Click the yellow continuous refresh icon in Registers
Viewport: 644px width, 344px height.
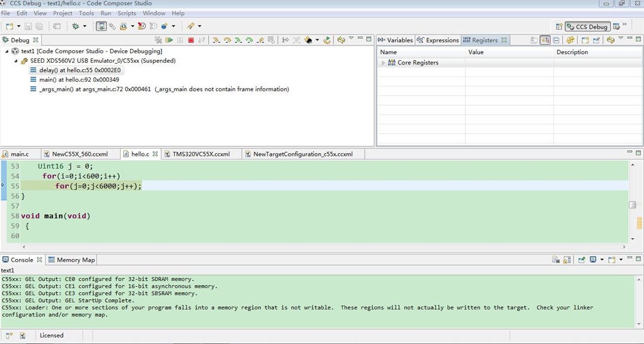(570, 40)
